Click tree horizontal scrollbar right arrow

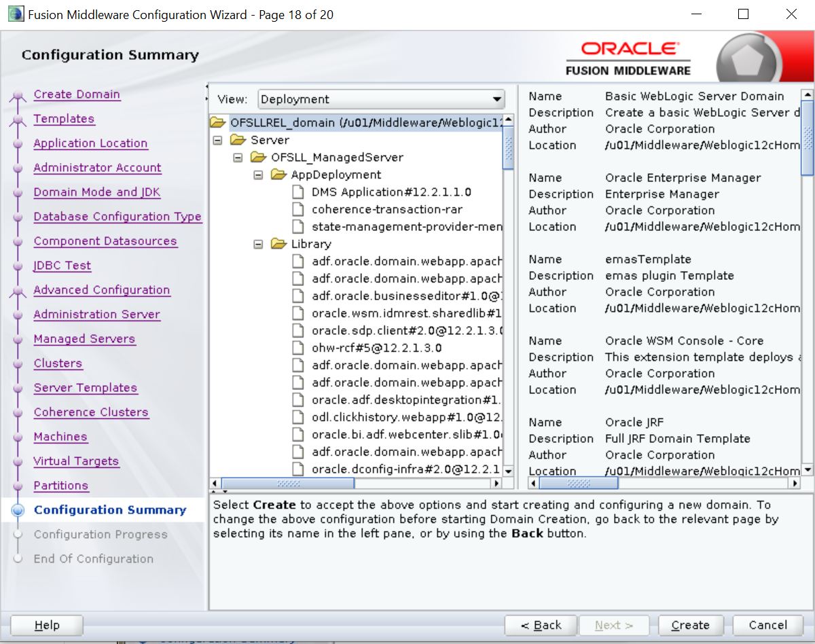(x=496, y=484)
